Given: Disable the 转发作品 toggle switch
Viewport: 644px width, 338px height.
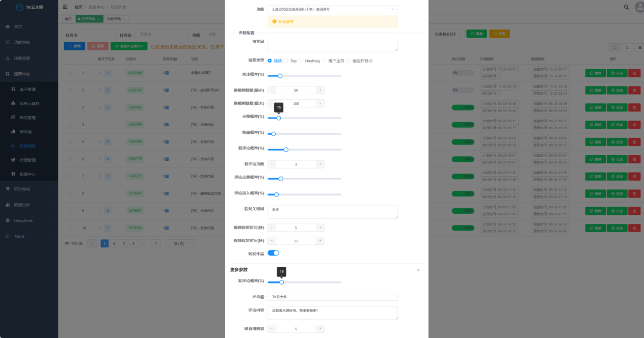Looking at the screenshot, I should [x=274, y=252].
